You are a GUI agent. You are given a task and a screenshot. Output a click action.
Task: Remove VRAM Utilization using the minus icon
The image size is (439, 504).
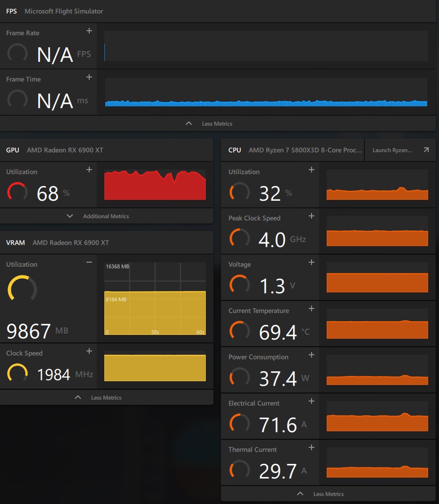click(x=89, y=262)
